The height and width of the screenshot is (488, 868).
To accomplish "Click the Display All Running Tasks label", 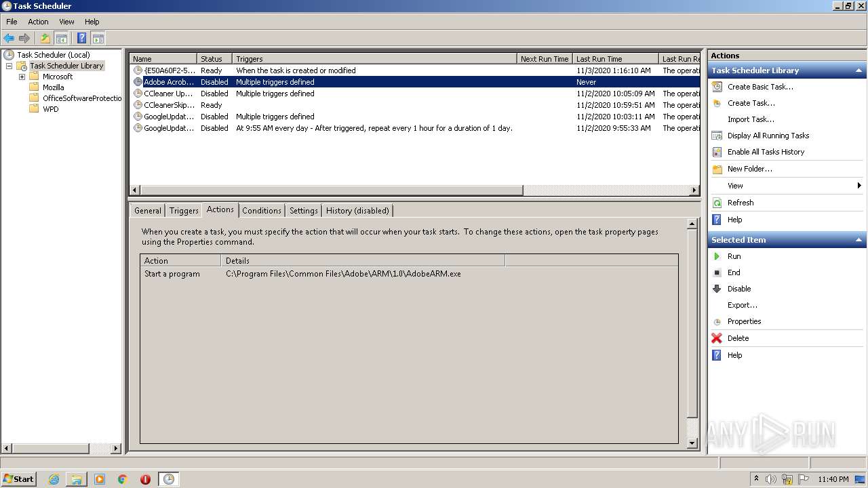I will (x=768, y=136).
